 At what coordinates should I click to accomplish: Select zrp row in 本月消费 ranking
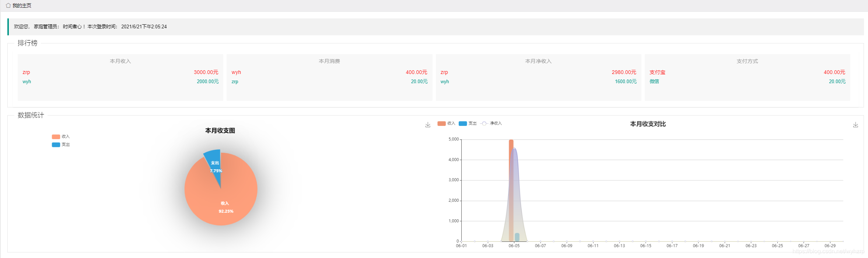329,81
